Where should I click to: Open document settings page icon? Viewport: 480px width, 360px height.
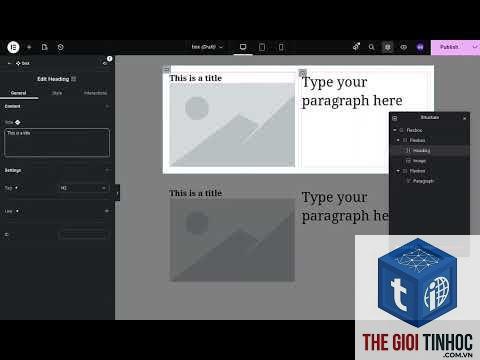coord(45,47)
